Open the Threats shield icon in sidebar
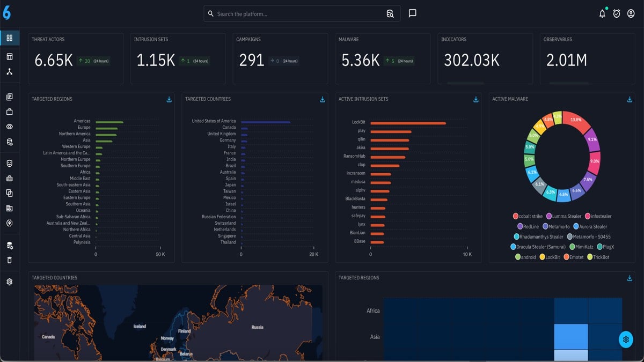Image resolution: width=644 pixels, height=362 pixels. [9, 164]
